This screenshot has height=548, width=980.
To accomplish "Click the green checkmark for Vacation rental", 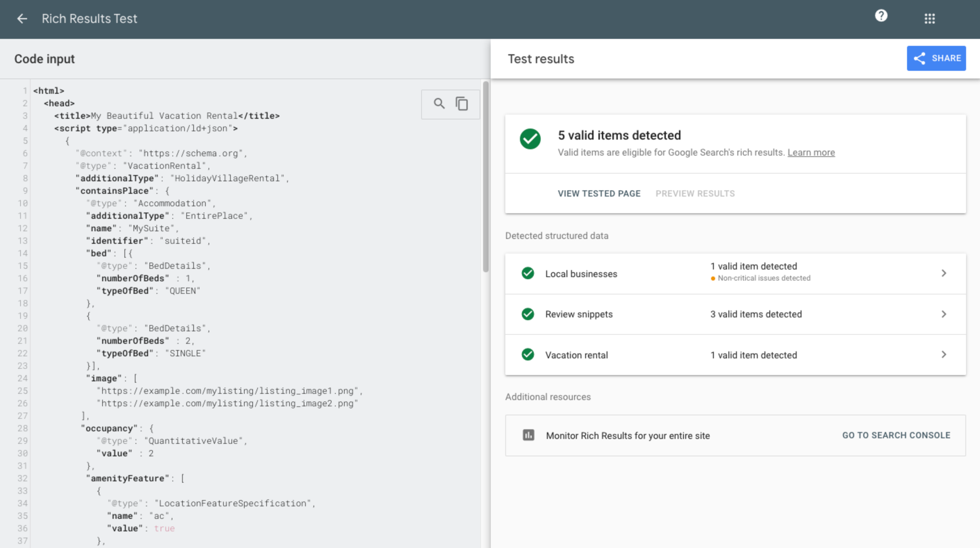I will coord(528,354).
